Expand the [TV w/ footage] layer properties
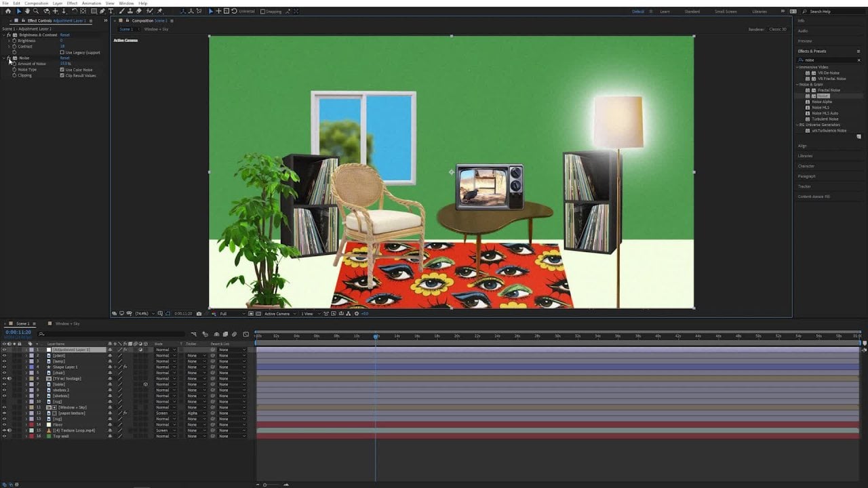The image size is (868, 488). [26, 379]
